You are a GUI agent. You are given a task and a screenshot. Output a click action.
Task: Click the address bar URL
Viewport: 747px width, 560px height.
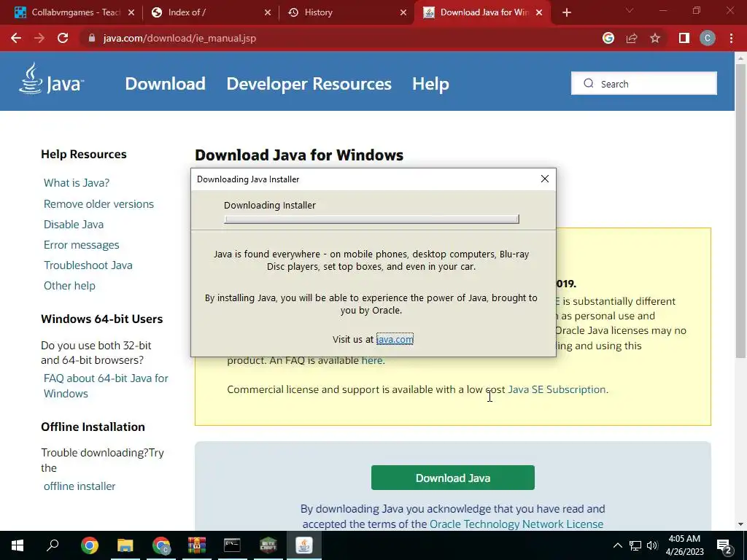(x=179, y=38)
